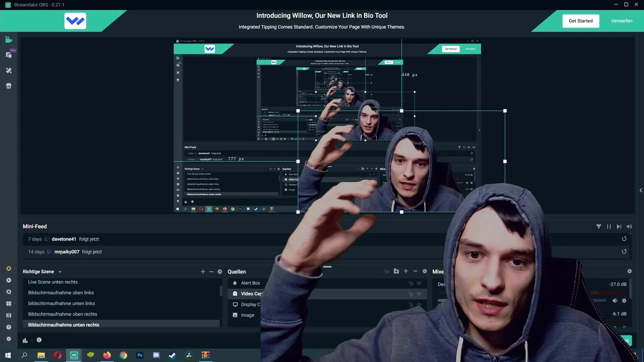Open the settings gear in the sidebar
Screen dimensions: 644x362
9,339
